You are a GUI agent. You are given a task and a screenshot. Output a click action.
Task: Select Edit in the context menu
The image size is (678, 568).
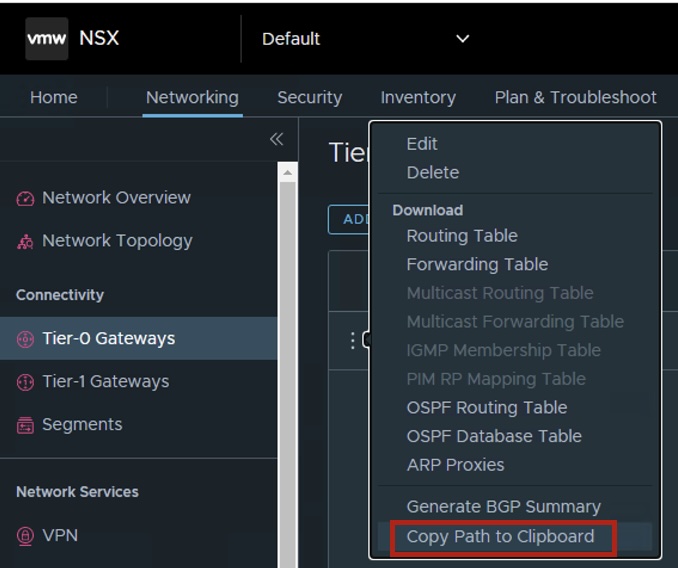pyautogui.click(x=422, y=144)
